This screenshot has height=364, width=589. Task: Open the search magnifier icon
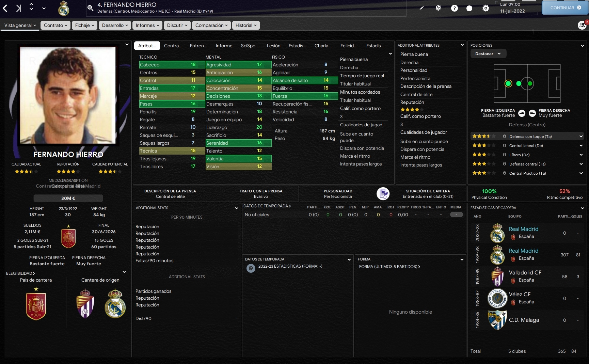pyautogui.click(x=90, y=8)
